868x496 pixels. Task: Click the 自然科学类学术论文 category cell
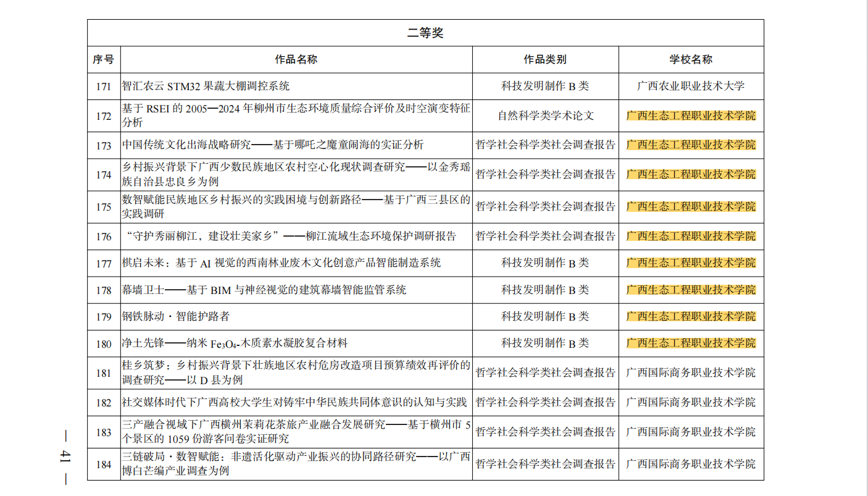click(545, 116)
